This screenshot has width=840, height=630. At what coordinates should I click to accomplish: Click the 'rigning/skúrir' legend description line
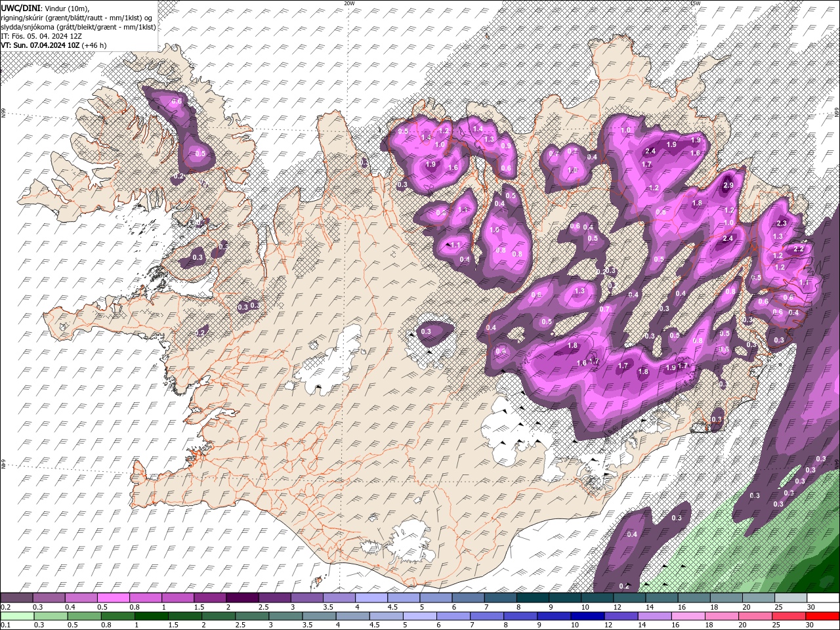click(x=77, y=17)
